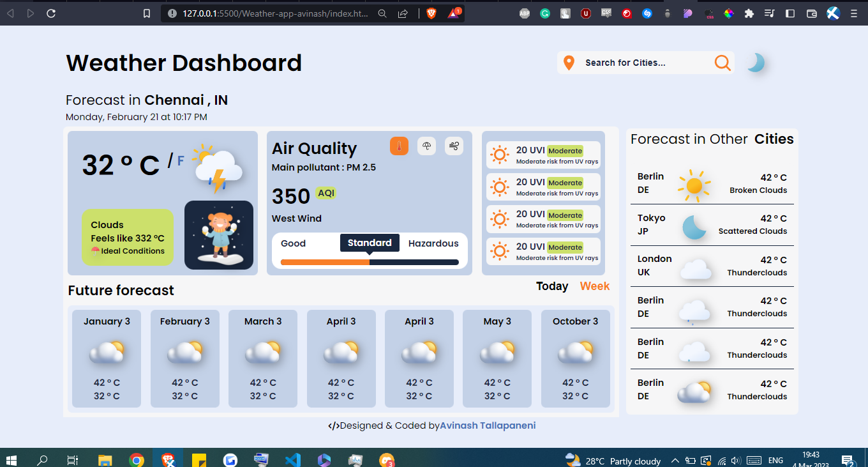Image resolution: width=868 pixels, height=467 pixels.
Task: Click the Scattered Clouds text
Action: tap(752, 231)
